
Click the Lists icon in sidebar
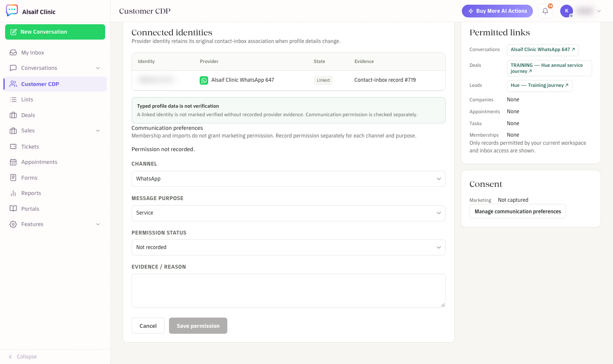[x=13, y=100]
